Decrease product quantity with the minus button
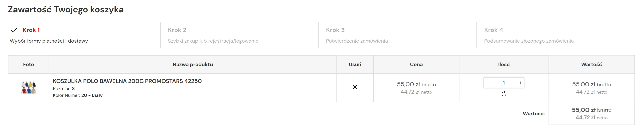This screenshot has width=644, height=126. (488, 83)
